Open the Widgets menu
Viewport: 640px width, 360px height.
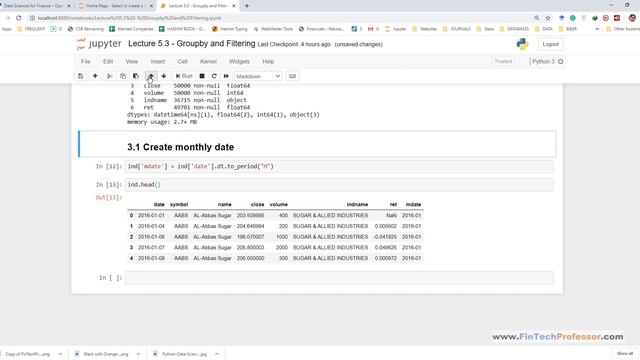239,61
